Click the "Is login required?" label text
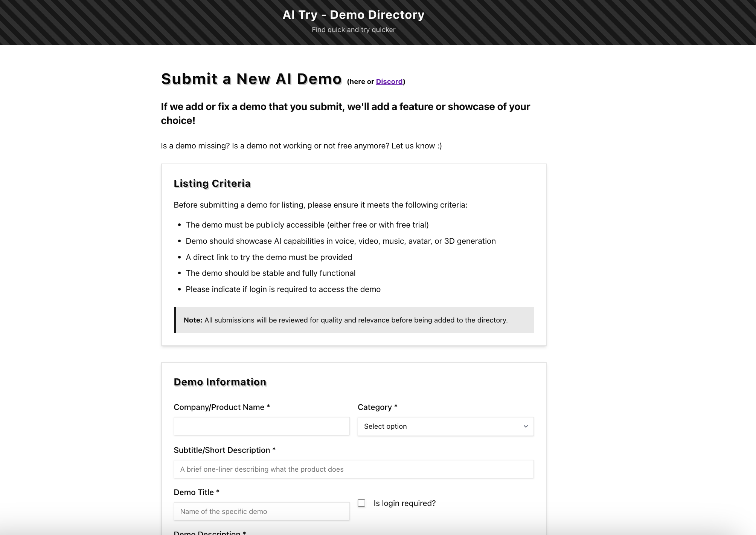 (404, 503)
